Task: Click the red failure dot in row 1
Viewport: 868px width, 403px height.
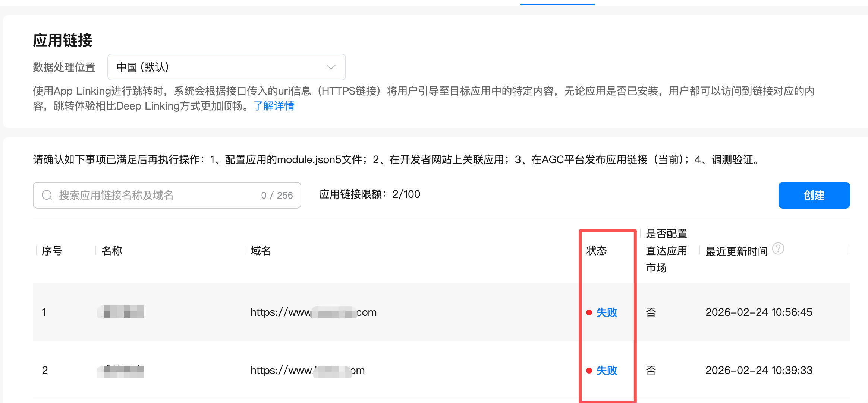Action: [x=589, y=312]
